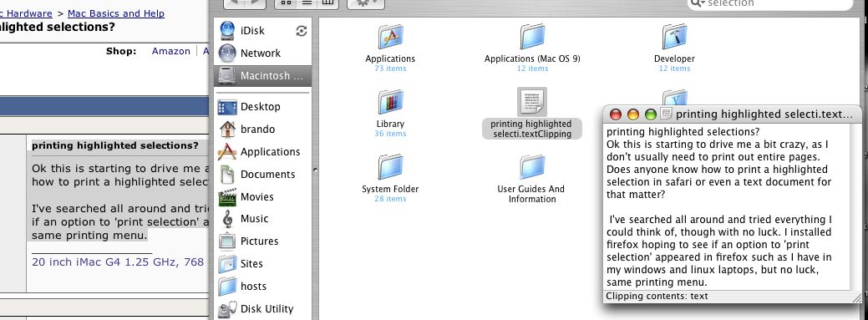Viewport: 868px width, 320px height.
Task: Click the iDisk sync arrows icon
Action: (301, 31)
